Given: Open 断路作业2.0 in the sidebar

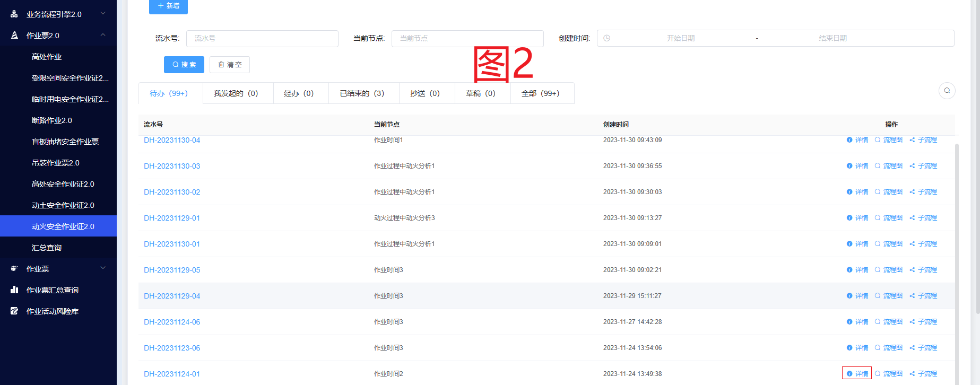Looking at the screenshot, I should pos(52,120).
